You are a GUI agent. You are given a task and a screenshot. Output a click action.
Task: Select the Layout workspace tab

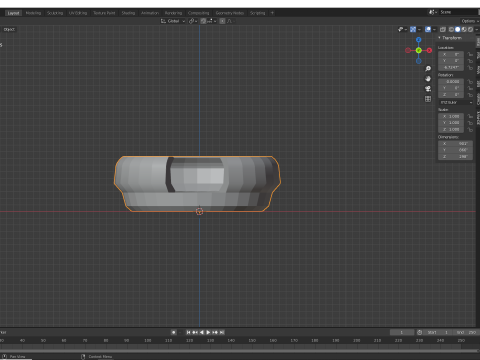click(13, 13)
